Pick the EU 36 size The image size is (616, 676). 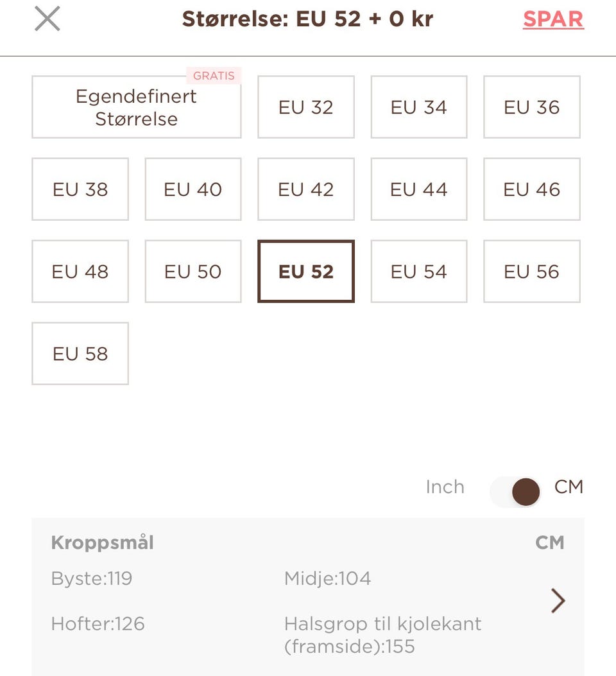(532, 107)
